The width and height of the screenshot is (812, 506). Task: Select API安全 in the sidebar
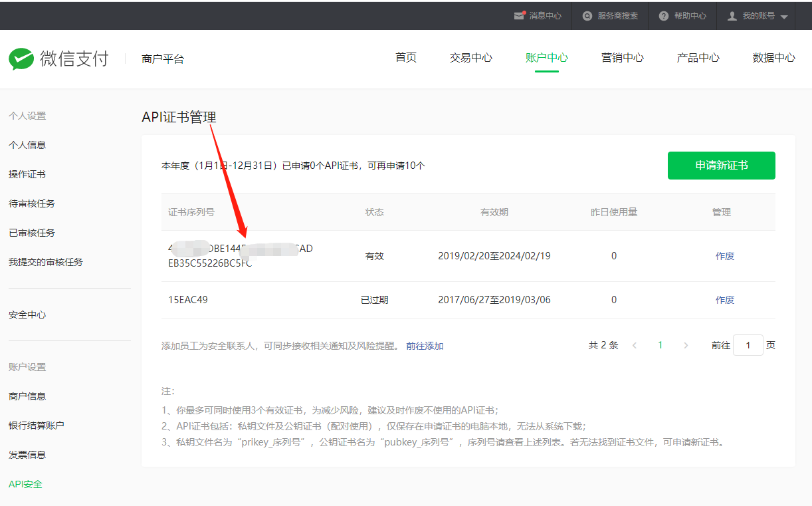click(25, 484)
